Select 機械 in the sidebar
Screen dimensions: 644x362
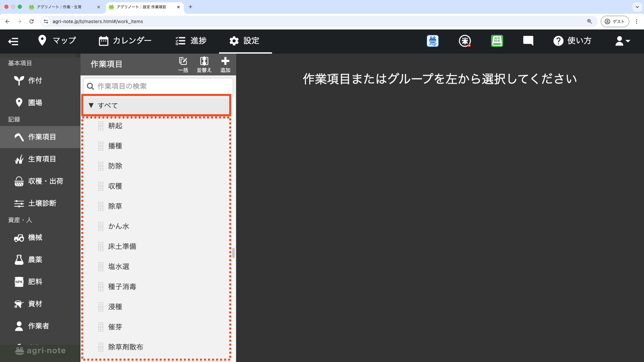point(40,237)
